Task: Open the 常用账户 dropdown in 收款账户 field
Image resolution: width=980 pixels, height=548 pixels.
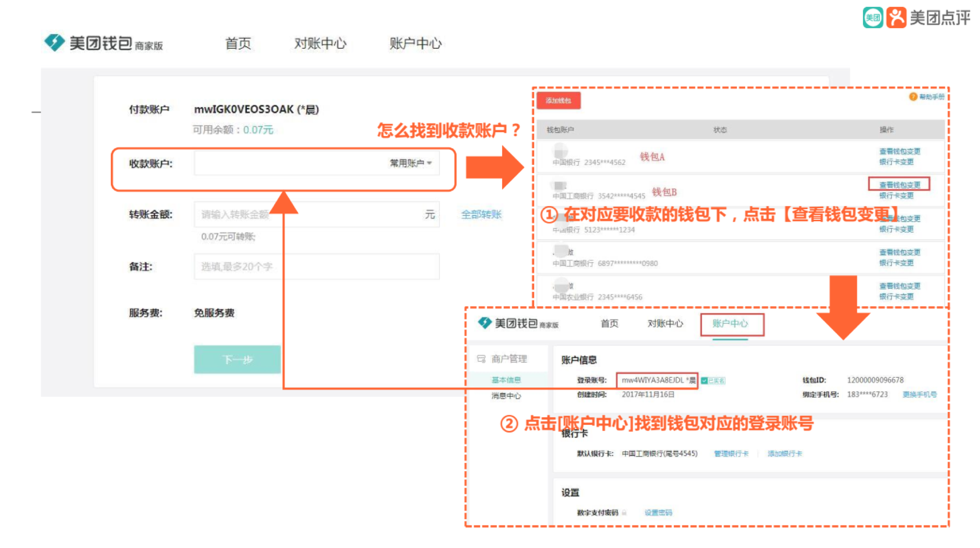Action: (411, 163)
